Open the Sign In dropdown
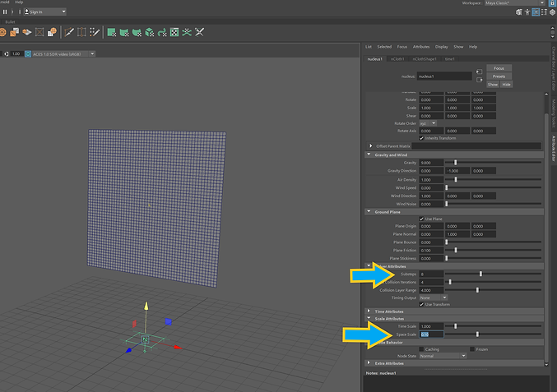Viewport: 557px width, 392px height. 45,12
